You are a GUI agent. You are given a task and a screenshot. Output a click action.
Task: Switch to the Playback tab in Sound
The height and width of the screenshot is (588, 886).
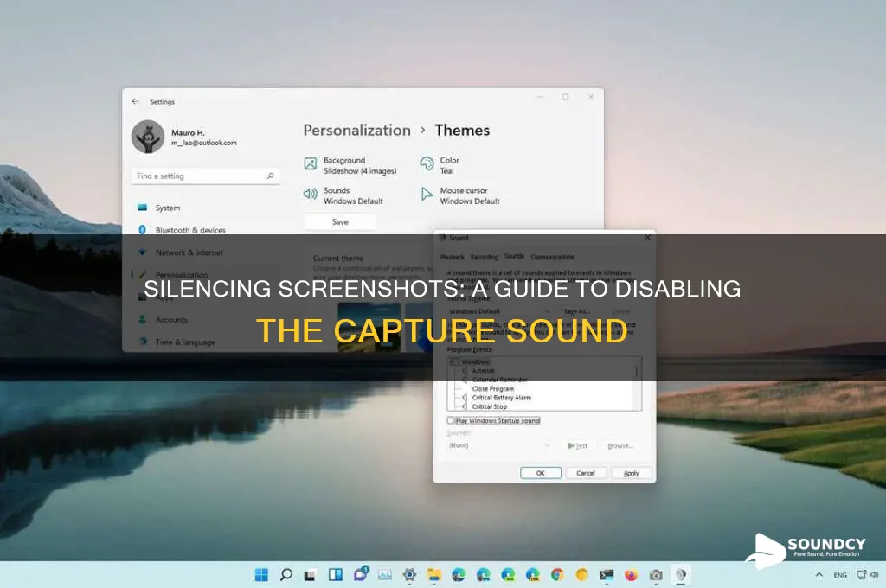click(452, 257)
